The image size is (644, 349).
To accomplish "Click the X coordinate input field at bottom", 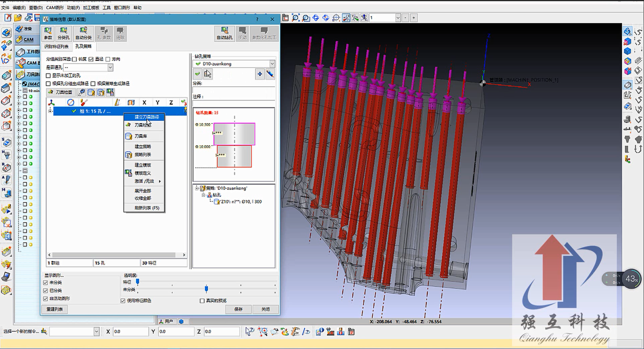I will pyautogui.click(x=130, y=332).
